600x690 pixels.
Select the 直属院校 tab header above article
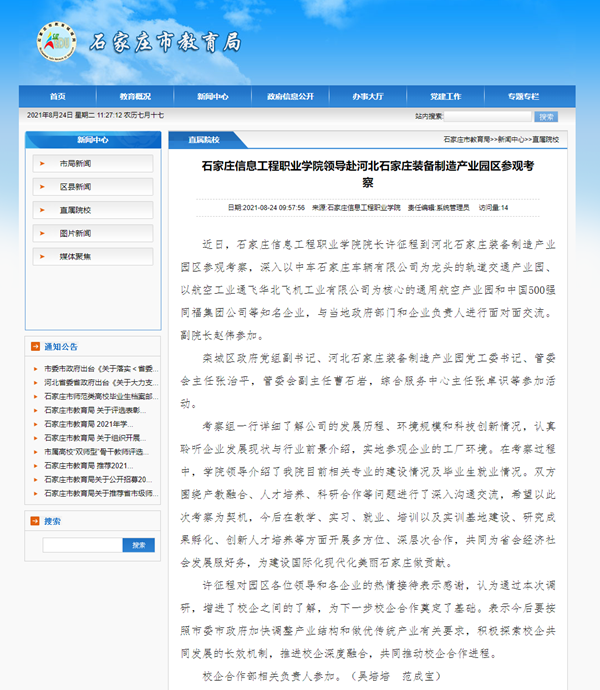click(x=204, y=140)
